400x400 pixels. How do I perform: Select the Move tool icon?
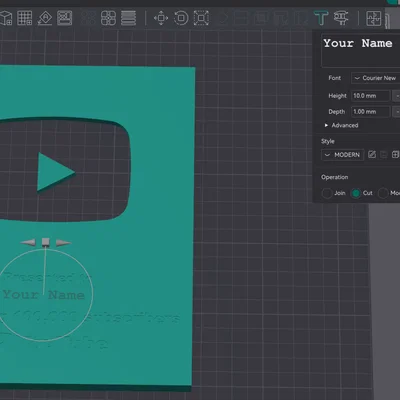point(161,18)
